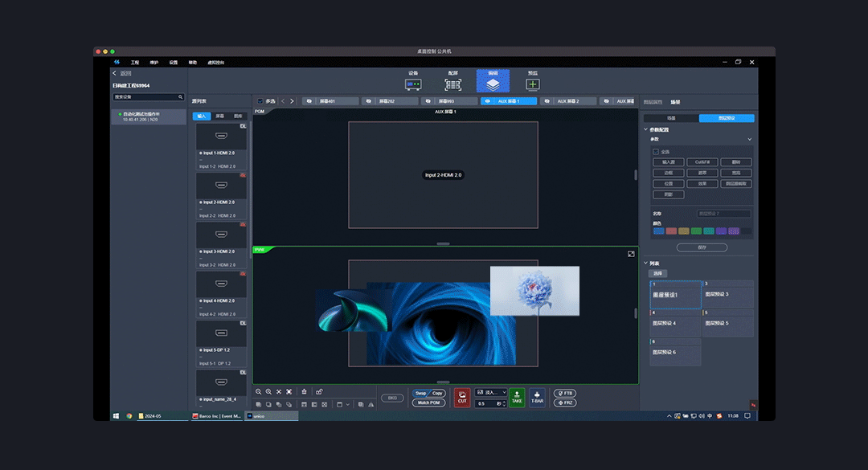Click the taskbar volume speaker icon
The width and height of the screenshot is (868, 470).
pyautogui.click(x=702, y=415)
